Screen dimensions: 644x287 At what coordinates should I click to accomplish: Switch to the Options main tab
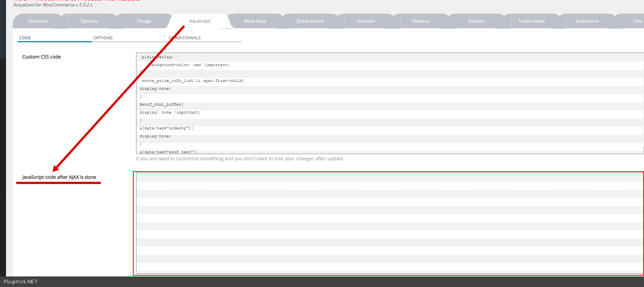(x=89, y=21)
